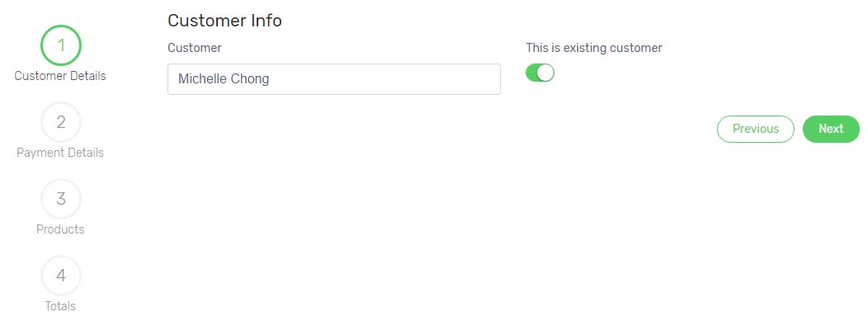Continue with the green Next button
Image resolution: width=868 pixels, height=321 pixels.
(831, 129)
